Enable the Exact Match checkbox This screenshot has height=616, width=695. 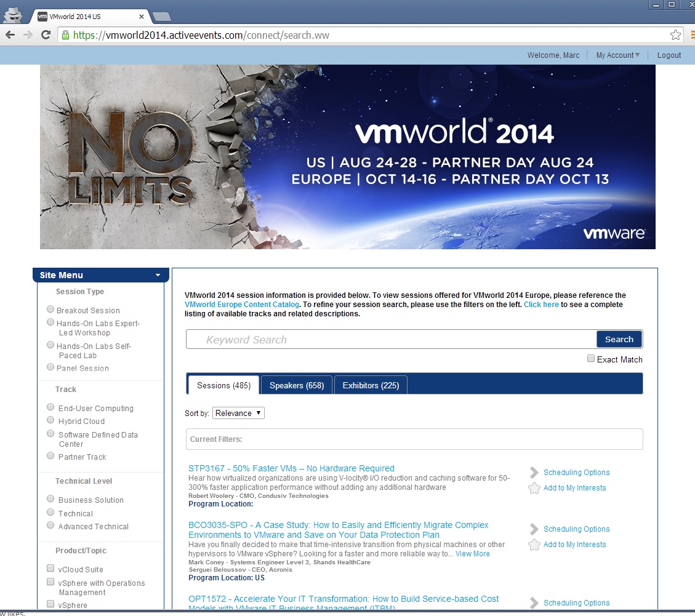[591, 359]
